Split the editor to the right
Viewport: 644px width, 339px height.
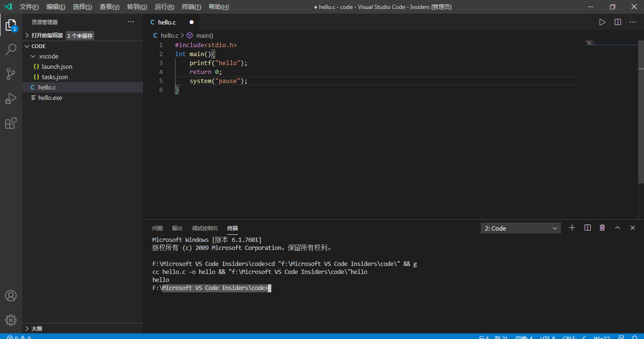point(618,22)
